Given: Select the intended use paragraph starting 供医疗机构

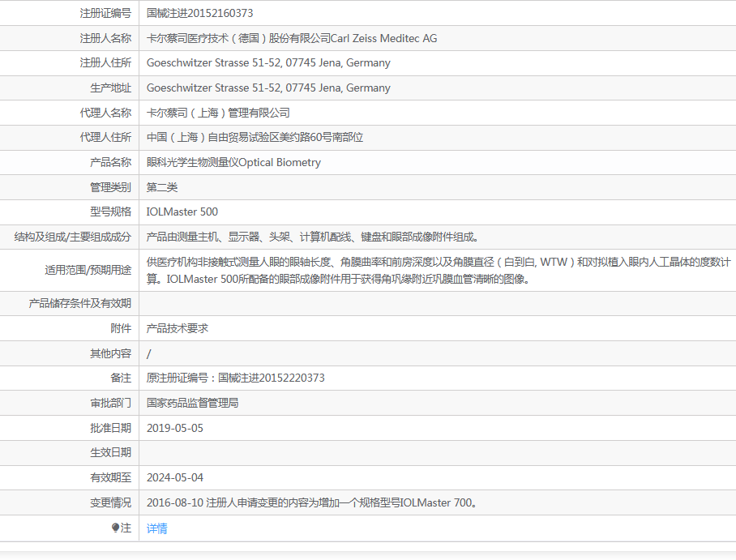Looking at the screenshot, I should click(439, 271).
